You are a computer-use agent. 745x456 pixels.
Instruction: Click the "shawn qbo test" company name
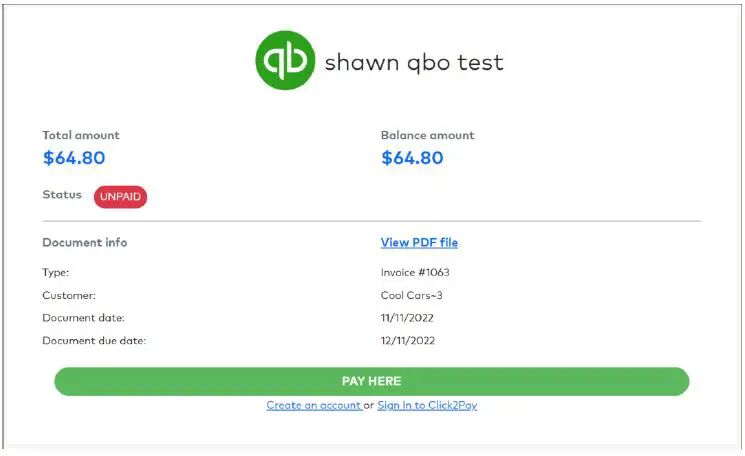point(414,63)
